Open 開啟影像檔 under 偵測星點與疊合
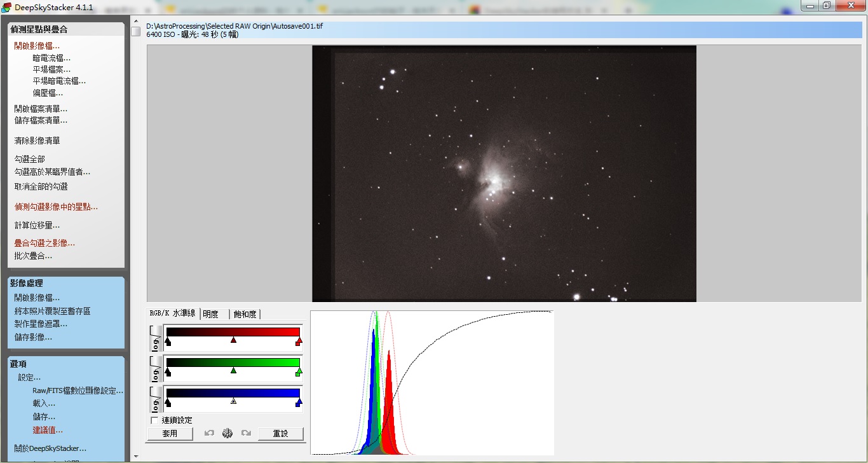This screenshot has height=463, width=868. (37, 46)
